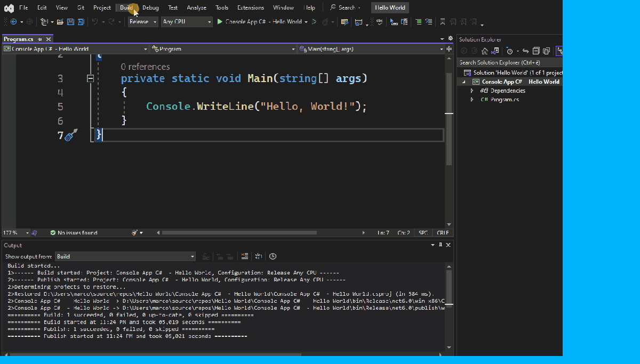Expand the Dependencies node
The image size is (640, 364).
472,91
